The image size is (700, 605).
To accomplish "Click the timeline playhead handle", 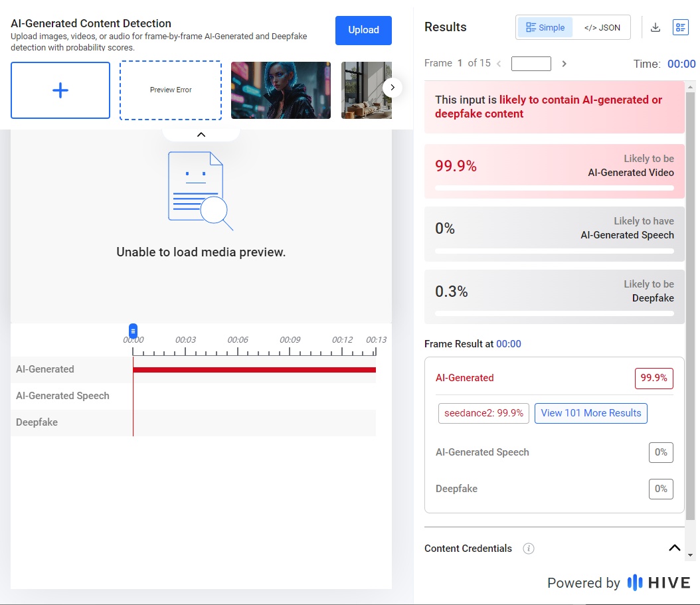I will coord(133,331).
